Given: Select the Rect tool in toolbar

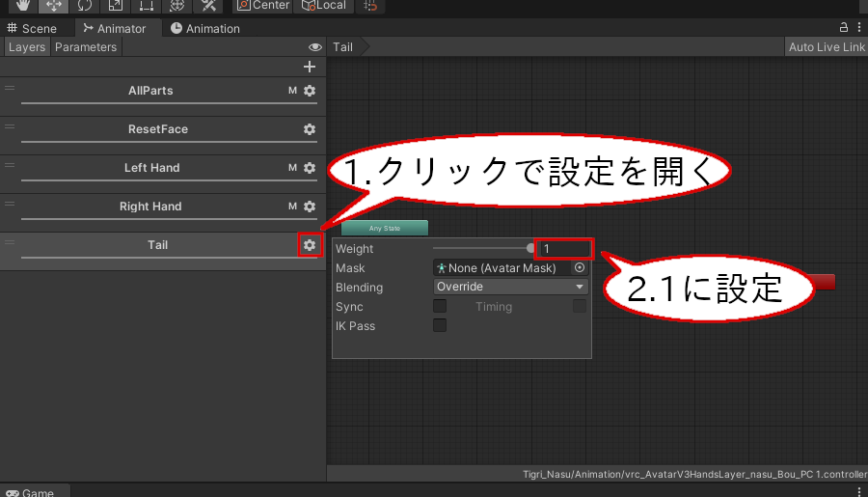Looking at the screenshot, I should (147, 6).
